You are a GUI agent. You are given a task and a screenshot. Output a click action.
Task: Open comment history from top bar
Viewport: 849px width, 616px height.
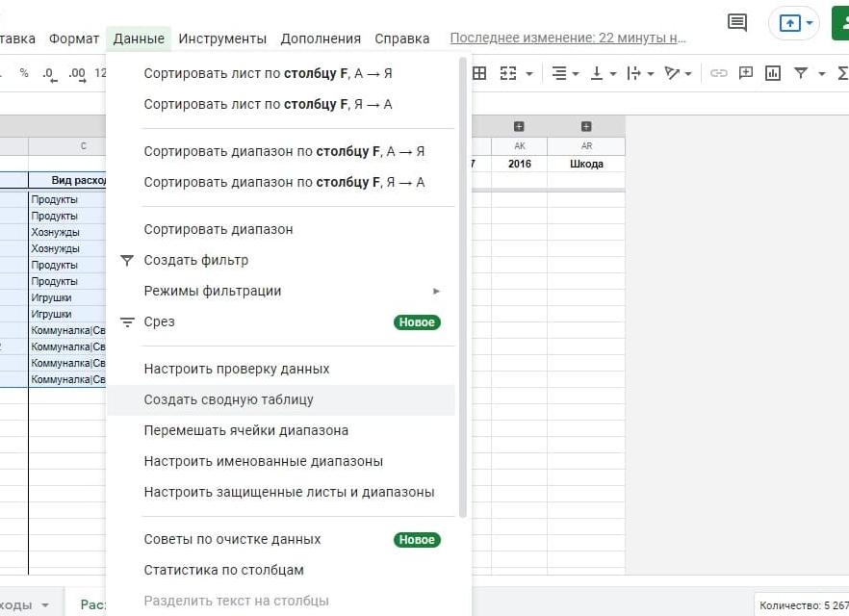click(x=736, y=22)
